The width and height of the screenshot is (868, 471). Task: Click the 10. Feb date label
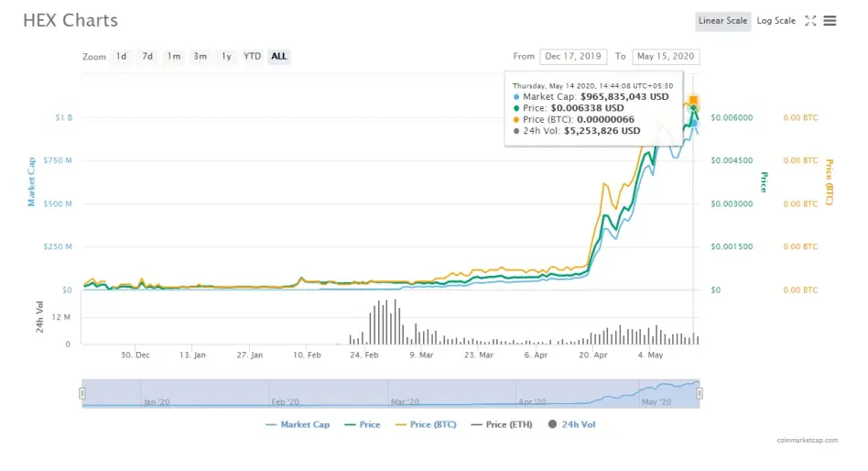[307, 356]
